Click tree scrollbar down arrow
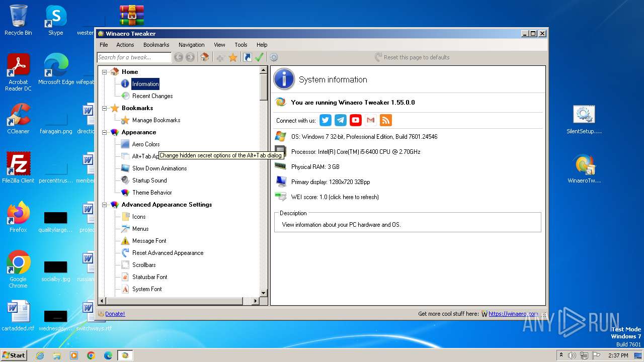The width and height of the screenshot is (644, 362). (x=264, y=293)
